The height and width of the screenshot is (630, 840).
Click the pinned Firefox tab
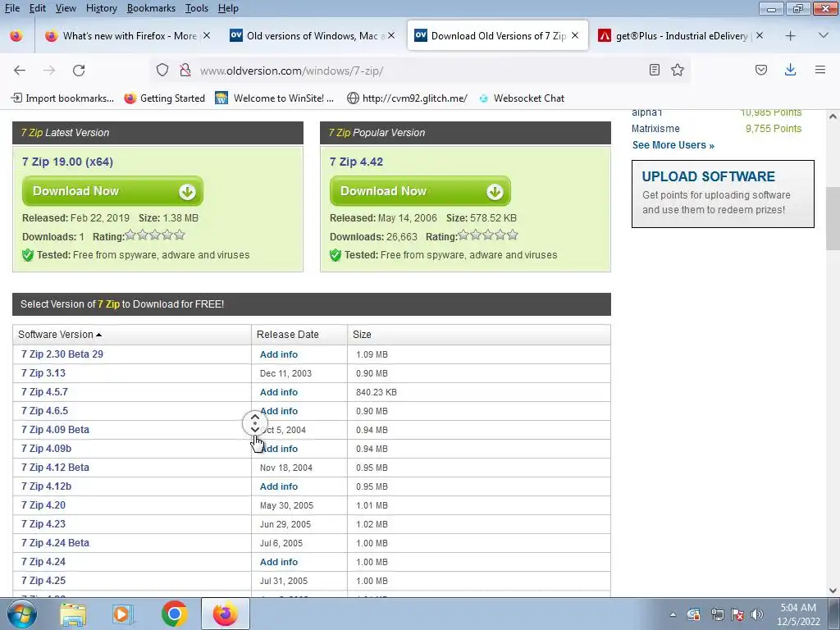tap(16, 36)
